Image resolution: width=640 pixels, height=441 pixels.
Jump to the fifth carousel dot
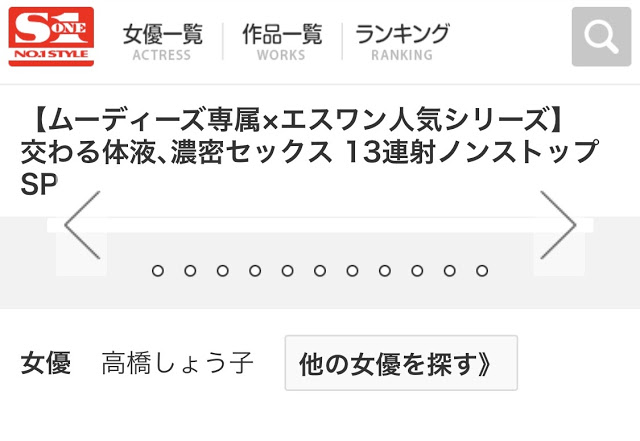(x=287, y=271)
